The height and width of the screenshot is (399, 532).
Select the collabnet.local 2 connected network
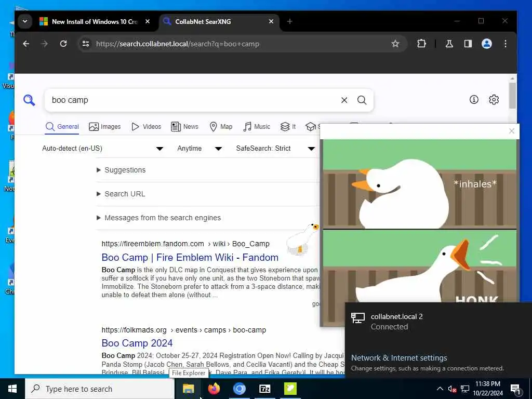point(438,321)
